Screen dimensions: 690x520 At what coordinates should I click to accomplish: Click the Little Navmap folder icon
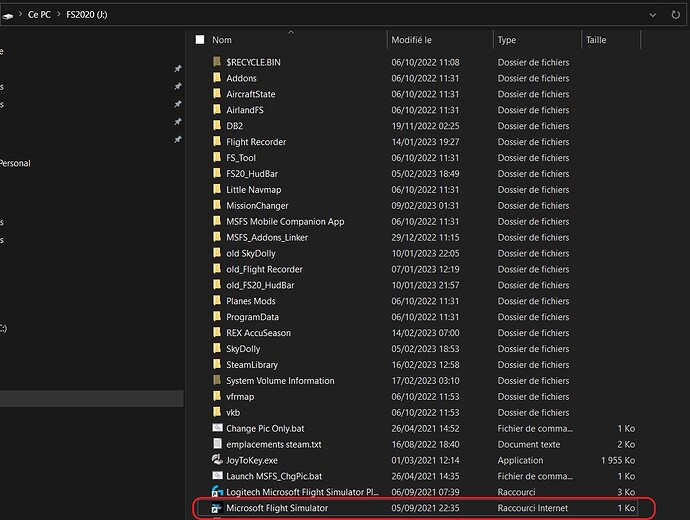pos(217,189)
